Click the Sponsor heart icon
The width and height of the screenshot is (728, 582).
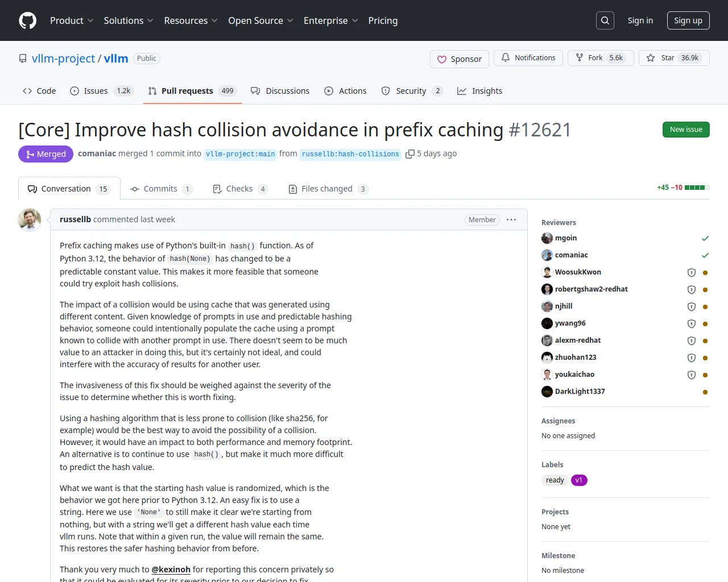pyautogui.click(x=442, y=59)
